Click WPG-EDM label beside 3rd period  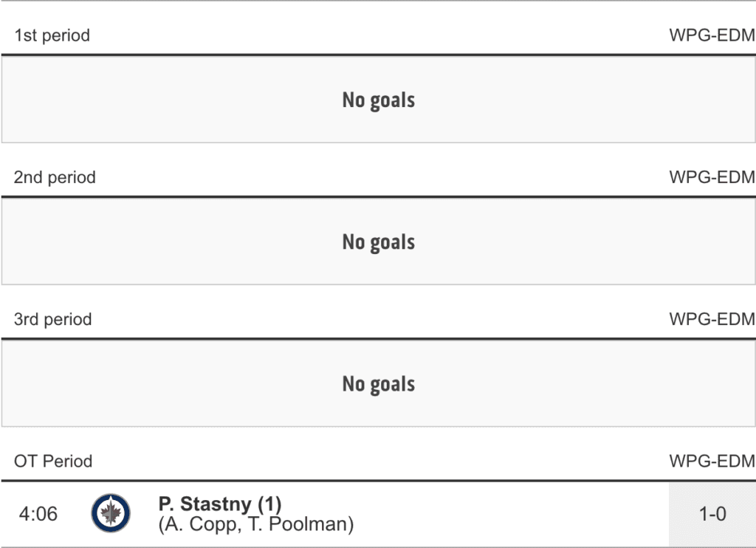coord(712,319)
